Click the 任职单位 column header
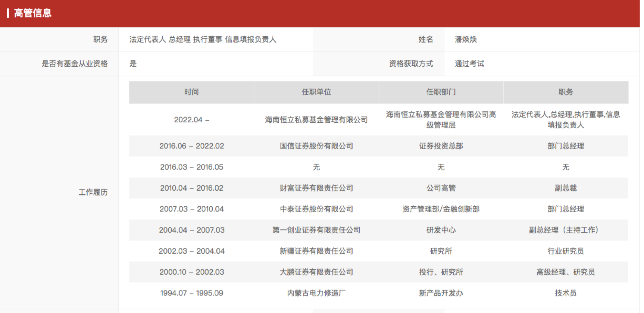644x313 pixels. (x=316, y=92)
